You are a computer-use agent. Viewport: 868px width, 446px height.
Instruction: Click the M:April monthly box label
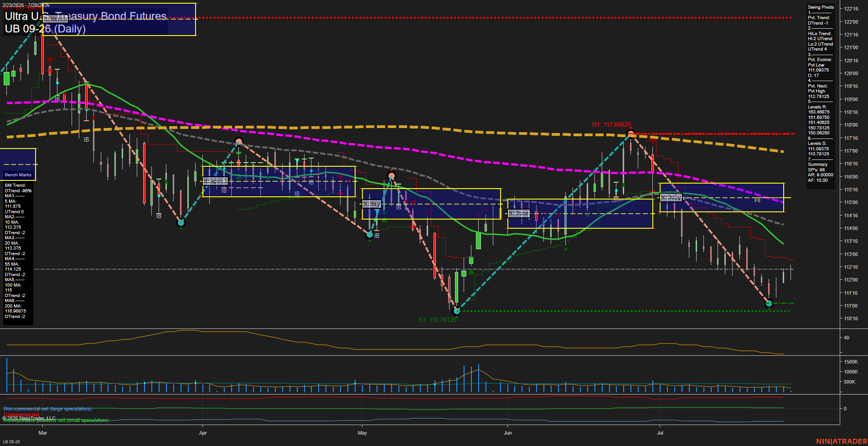215,181
